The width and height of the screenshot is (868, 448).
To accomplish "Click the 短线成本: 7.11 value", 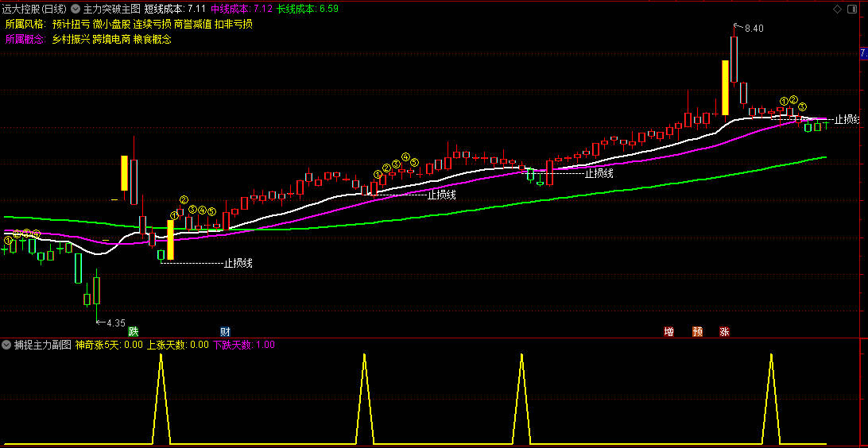I will click(x=175, y=9).
